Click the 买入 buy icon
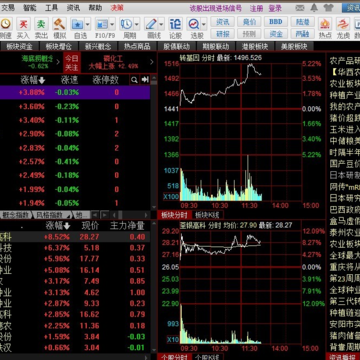This screenshot has height=360, width=360. [23, 24]
